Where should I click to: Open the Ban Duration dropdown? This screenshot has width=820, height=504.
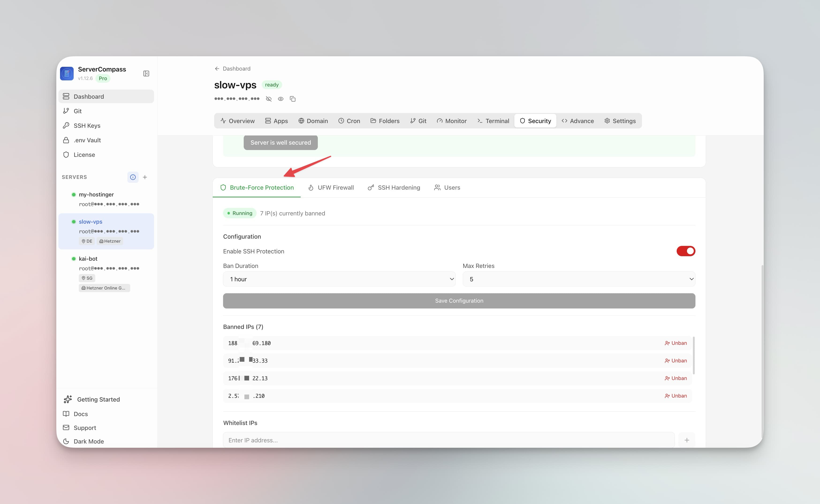tap(339, 279)
